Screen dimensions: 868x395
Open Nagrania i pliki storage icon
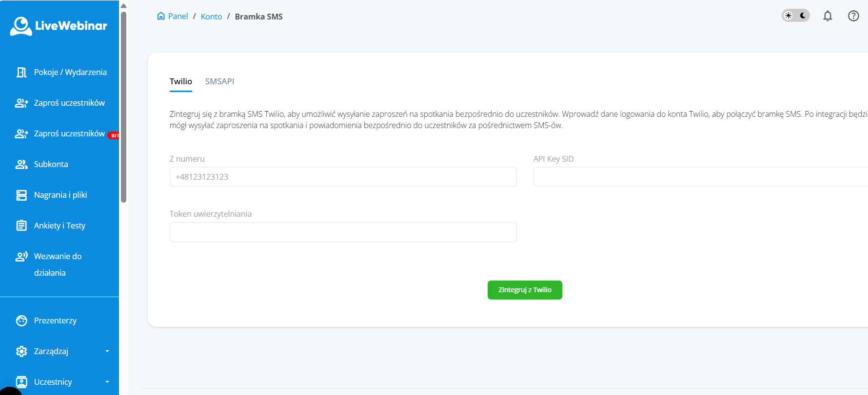pyautogui.click(x=21, y=195)
